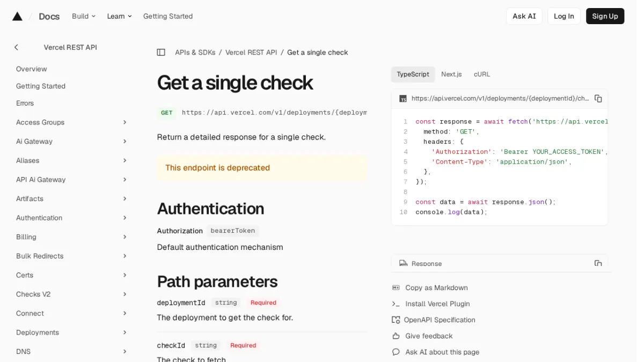This screenshot has height=362, width=644.
Task: Expand the Authentication sidebar section
Action: pyautogui.click(x=125, y=218)
